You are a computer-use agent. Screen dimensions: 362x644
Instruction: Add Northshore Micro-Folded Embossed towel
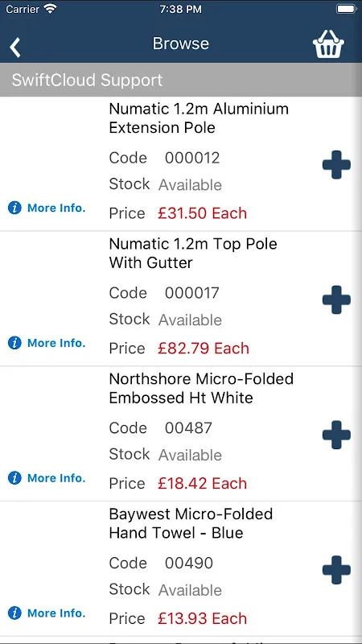pos(336,435)
